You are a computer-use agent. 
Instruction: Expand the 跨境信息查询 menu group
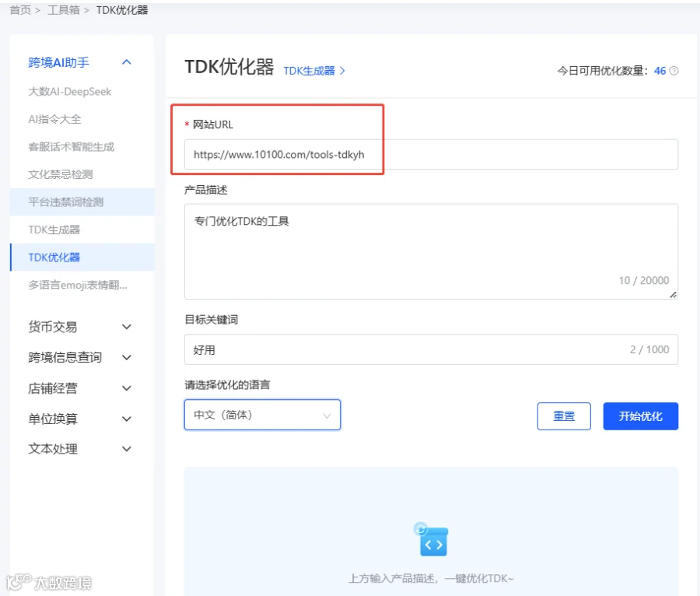[127, 358]
